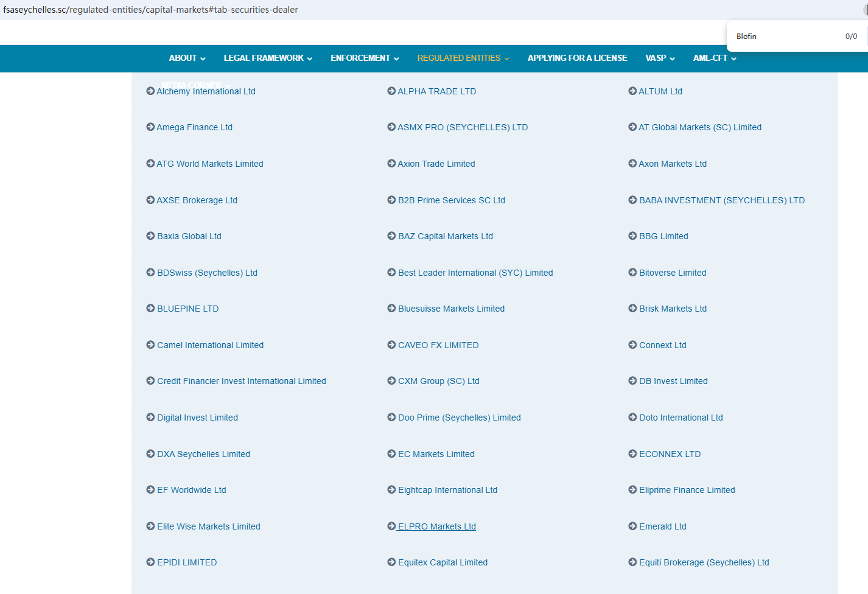Open Elite Wise Markets Limited link

209,526
